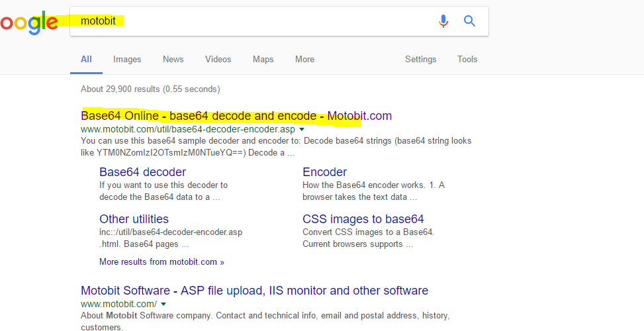Click the 'Convert CSS images to a Base64' snippet

[x=369, y=238]
